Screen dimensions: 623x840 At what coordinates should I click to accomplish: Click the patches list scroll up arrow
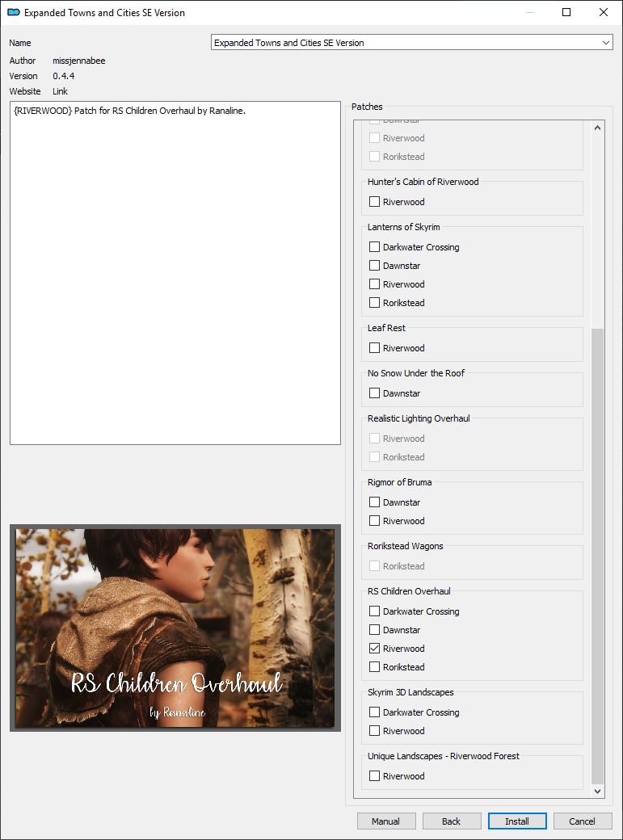click(x=597, y=128)
